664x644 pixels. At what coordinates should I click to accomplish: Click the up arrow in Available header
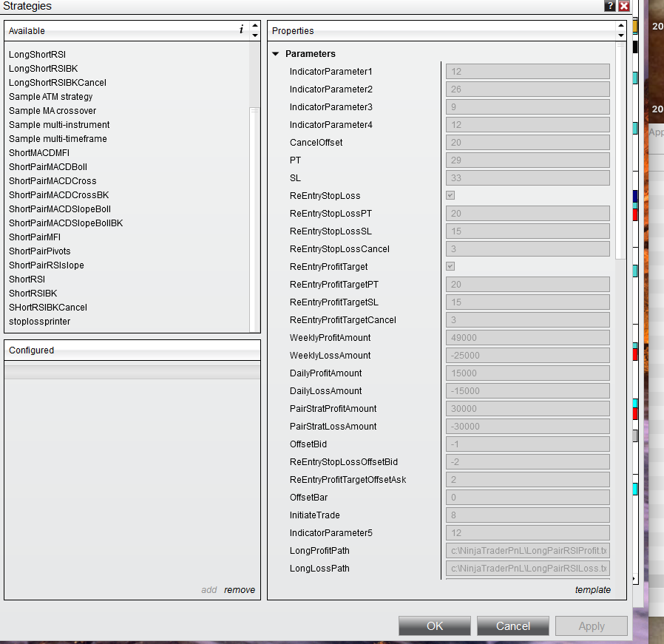[255, 25]
